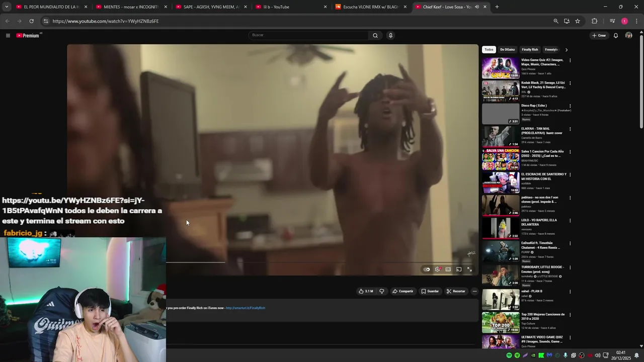Open volume control in system tray
The image size is (644, 362).
(597, 355)
